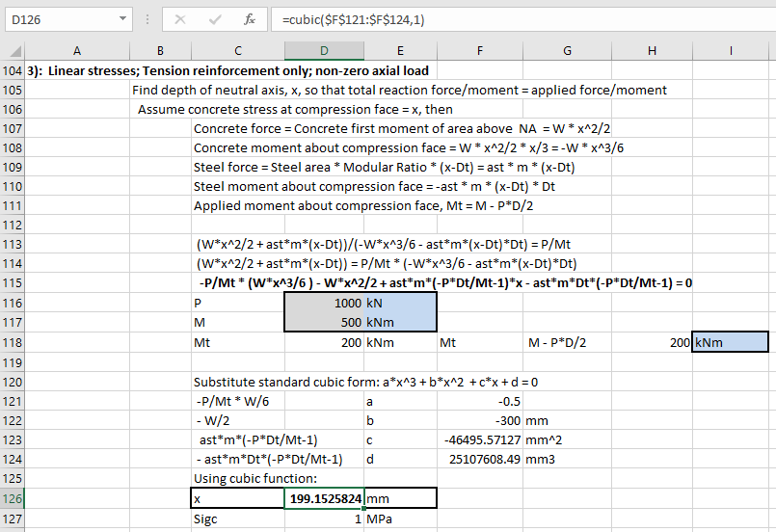Screen dimensions: 776x532
Task: Select column I header
Action: point(731,50)
